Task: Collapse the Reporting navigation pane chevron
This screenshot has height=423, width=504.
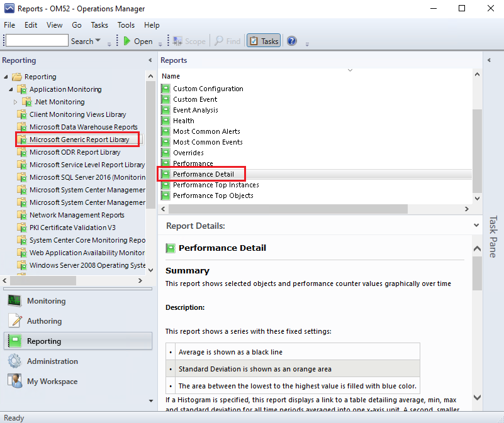Action: point(150,60)
